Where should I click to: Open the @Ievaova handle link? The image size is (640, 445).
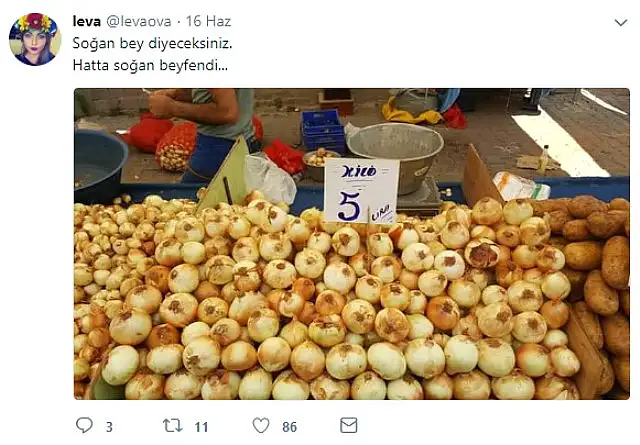pyautogui.click(x=139, y=22)
